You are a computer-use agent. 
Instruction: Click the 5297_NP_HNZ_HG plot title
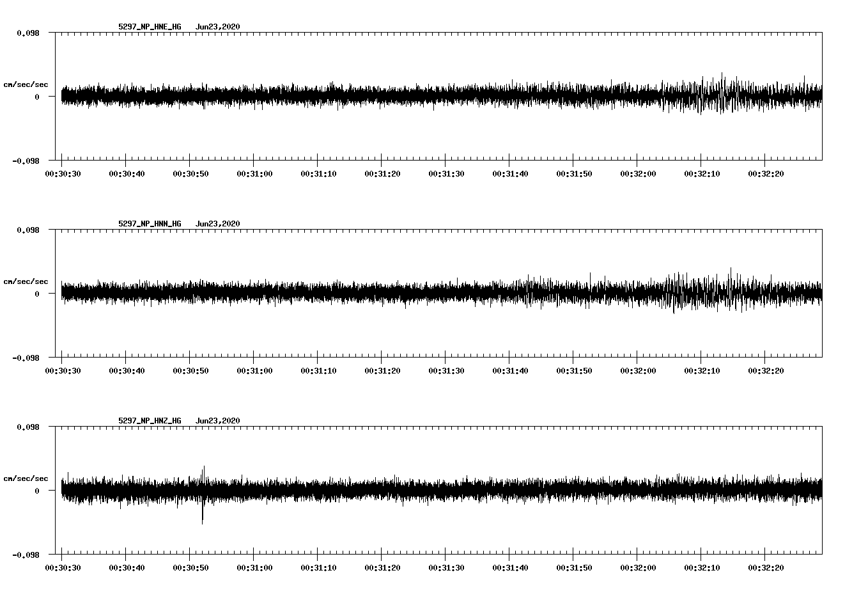tap(150, 421)
